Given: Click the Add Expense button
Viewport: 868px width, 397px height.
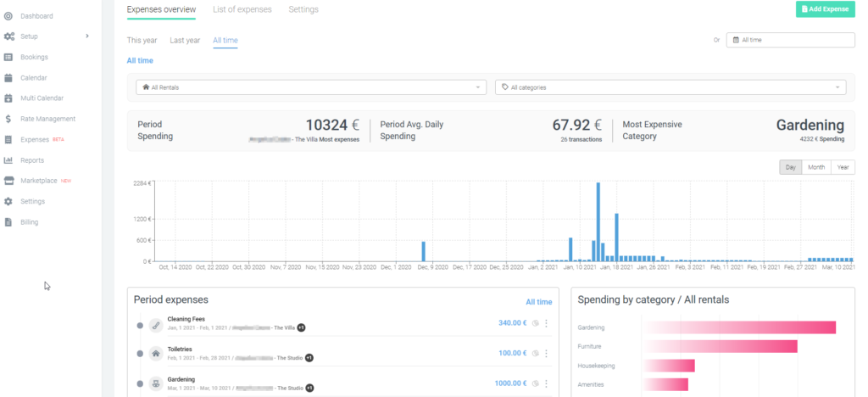Looking at the screenshot, I should pyautogui.click(x=826, y=8).
